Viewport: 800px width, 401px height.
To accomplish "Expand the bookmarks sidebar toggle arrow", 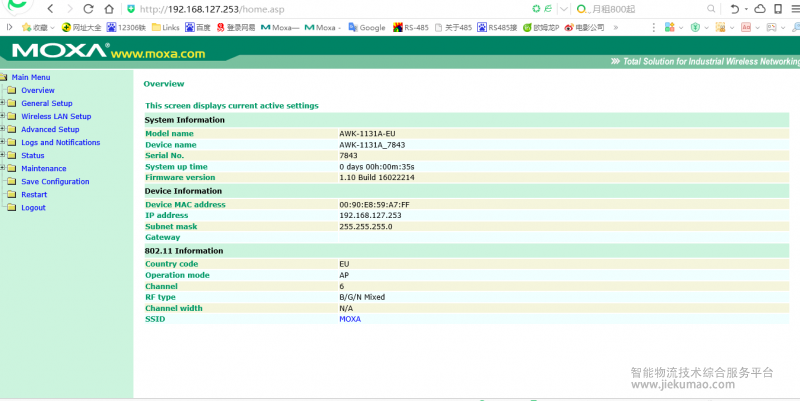I will coord(9,28).
